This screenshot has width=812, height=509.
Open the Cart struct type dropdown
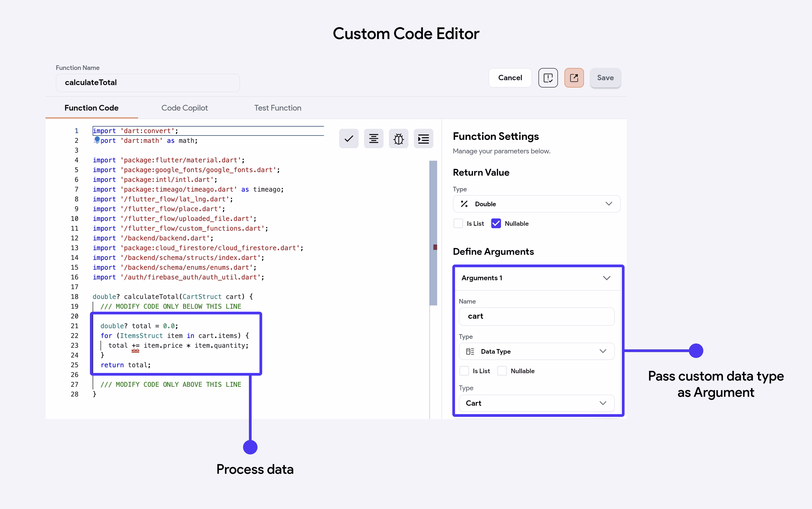[x=537, y=403]
